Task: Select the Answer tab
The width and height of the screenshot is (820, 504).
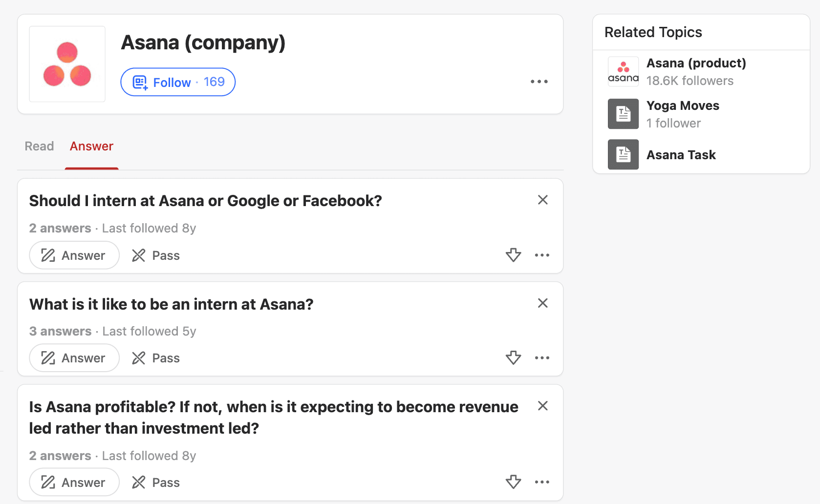Action: click(91, 146)
